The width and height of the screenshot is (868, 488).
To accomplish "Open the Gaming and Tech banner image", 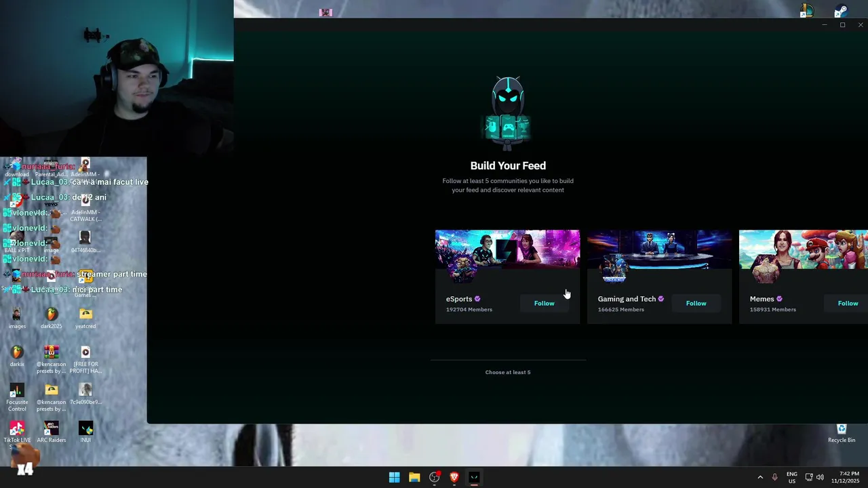I will point(659,249).
